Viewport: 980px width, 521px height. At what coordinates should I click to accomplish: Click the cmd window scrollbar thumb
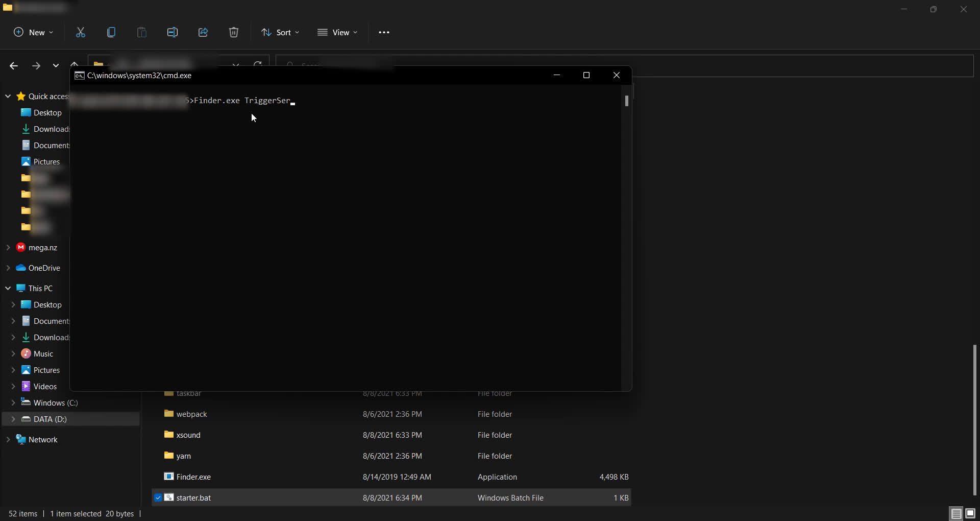tap(626, 101)
